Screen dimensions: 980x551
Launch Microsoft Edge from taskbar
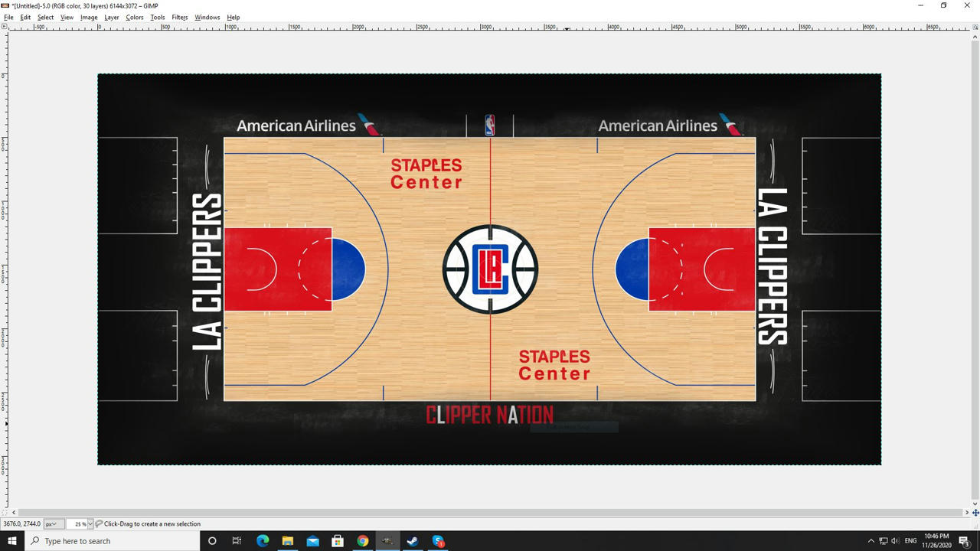tap(263, 541)
